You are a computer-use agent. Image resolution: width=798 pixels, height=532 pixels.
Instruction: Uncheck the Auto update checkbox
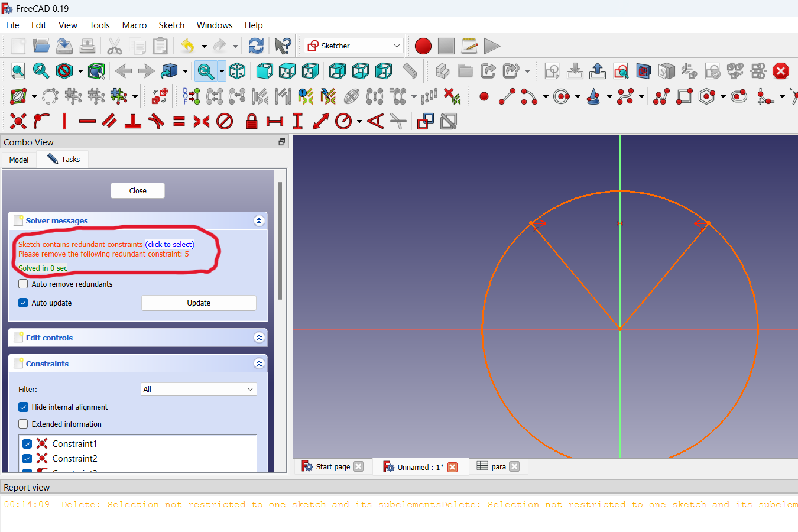pos(23,303)
